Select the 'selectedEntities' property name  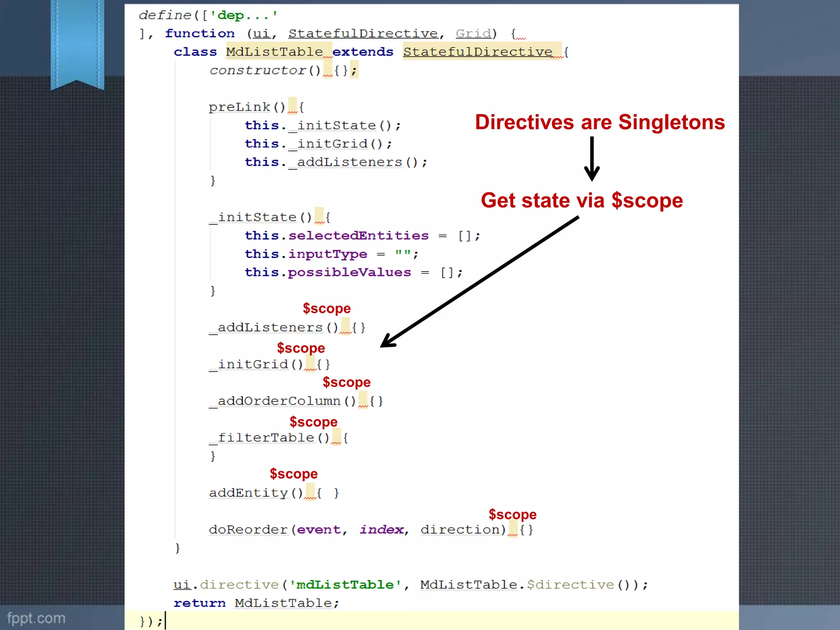click(358, 236)
